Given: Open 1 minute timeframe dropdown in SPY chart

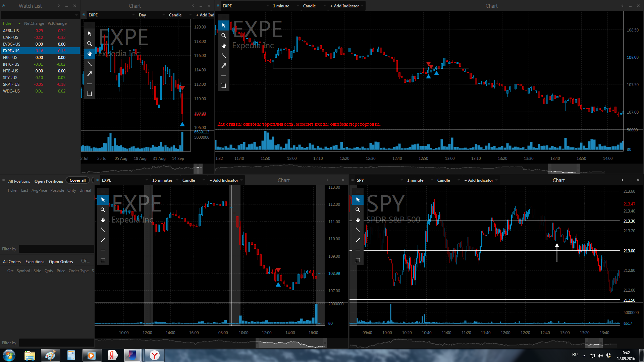Looking at the screenshot, I should click(x=420, y=180).
